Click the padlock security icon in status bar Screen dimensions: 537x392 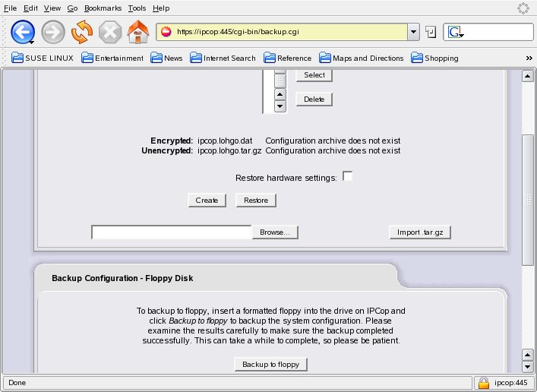[483, 383]
